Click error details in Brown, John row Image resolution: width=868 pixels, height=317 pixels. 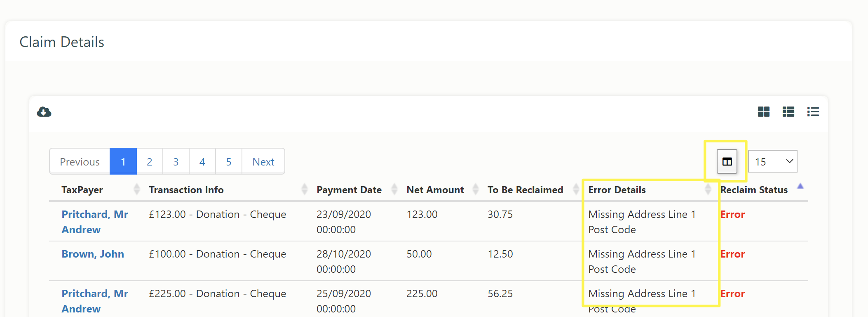tap(642, 262)
